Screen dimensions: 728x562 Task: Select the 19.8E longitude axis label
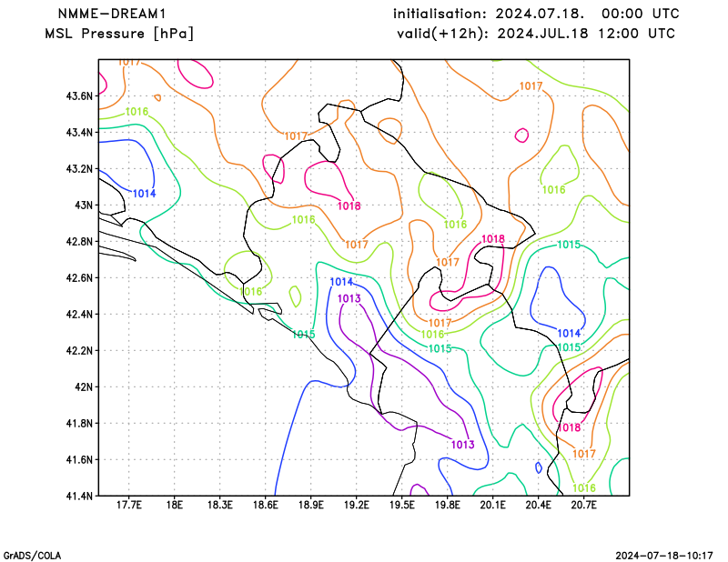[447, 505]
